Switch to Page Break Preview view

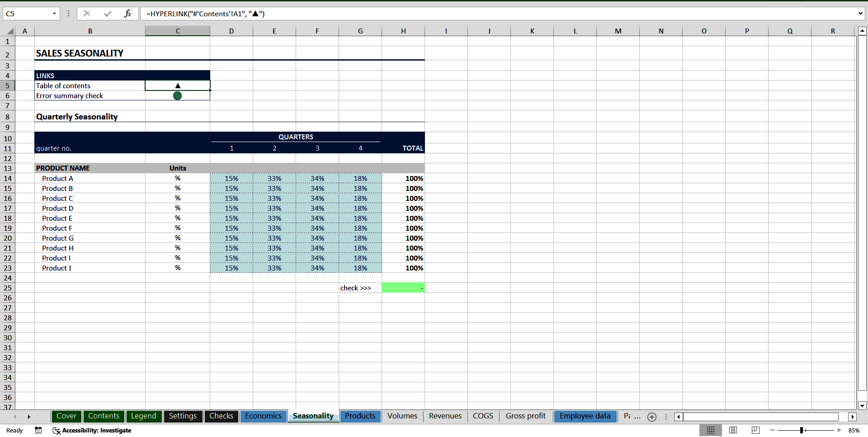[x=755, y=430]
